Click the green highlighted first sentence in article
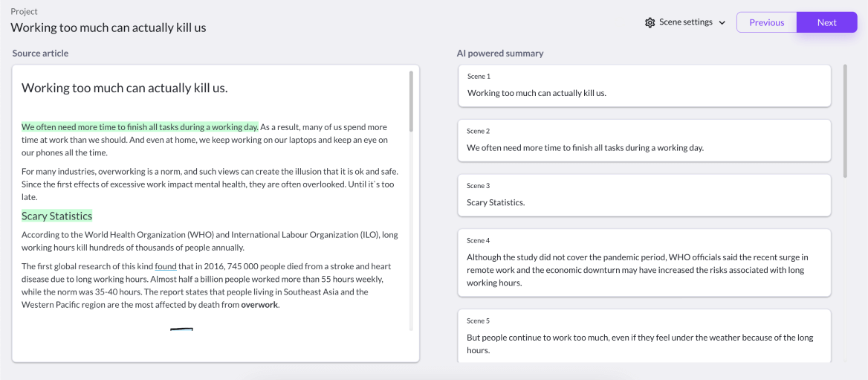The width and height of the screenshot is (868, 380). (140, 127)
